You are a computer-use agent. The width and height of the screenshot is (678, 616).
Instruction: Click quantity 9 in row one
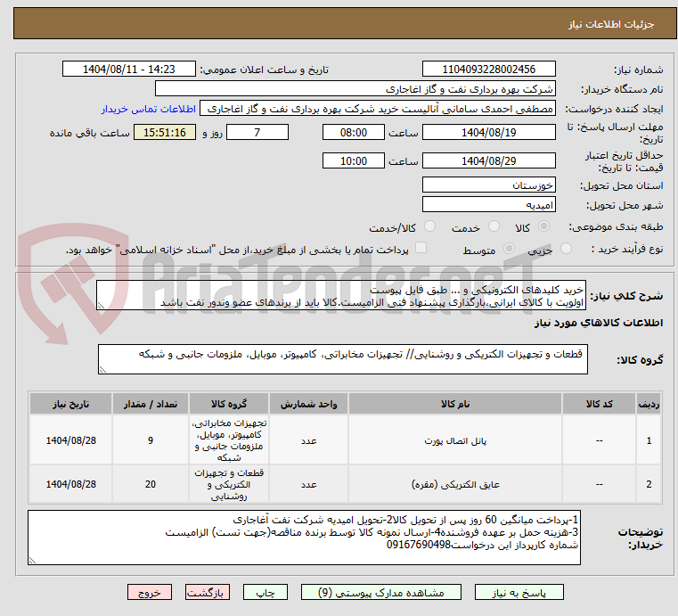pos(150,440)
